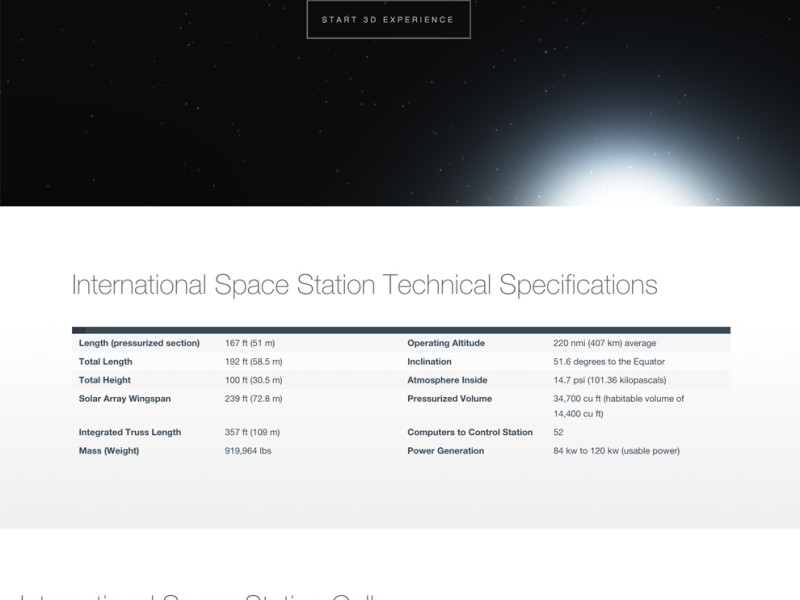The image size is (800, 600).
Task: Click the 14.7 psi (101.36 kilopascals) value
Action: point(610,380)
